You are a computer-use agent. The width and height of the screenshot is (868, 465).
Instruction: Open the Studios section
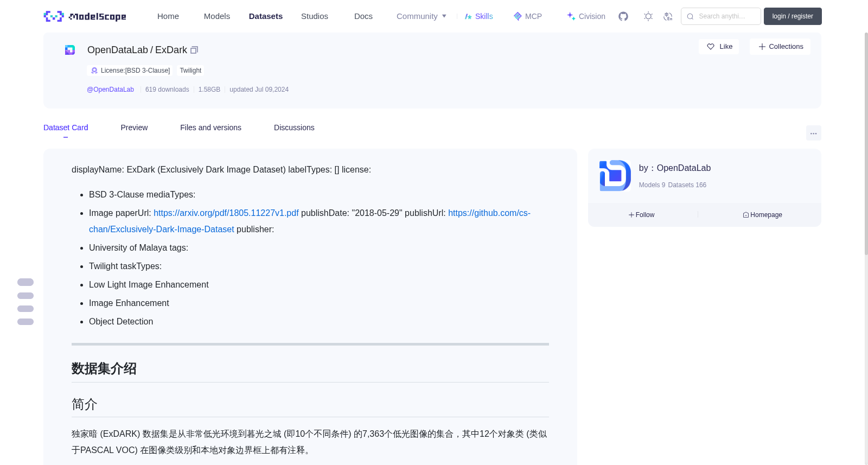click(x=315, y=16)
